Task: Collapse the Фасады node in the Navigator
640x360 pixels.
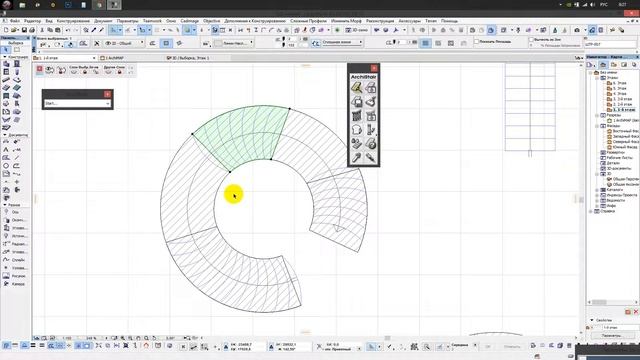Action: coord(597,126)
